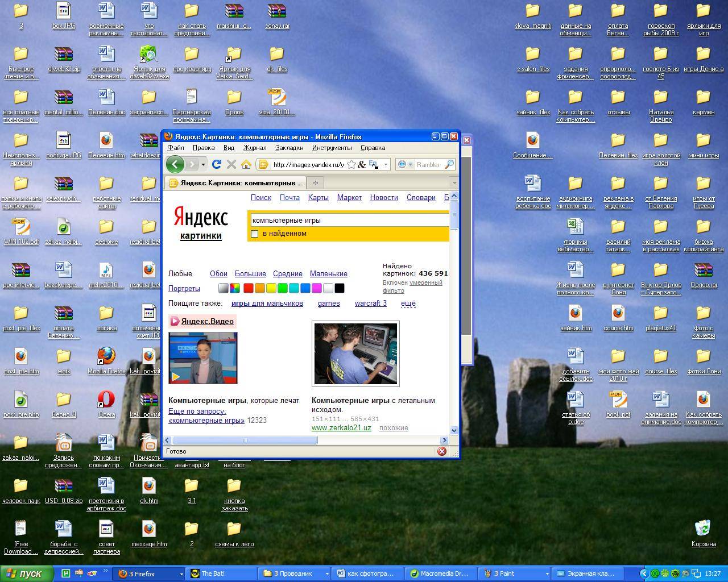Screen dimensions: 728x582
Task: Play Яндекс.Видео clip with play arrow
Action: click(176, 376)
